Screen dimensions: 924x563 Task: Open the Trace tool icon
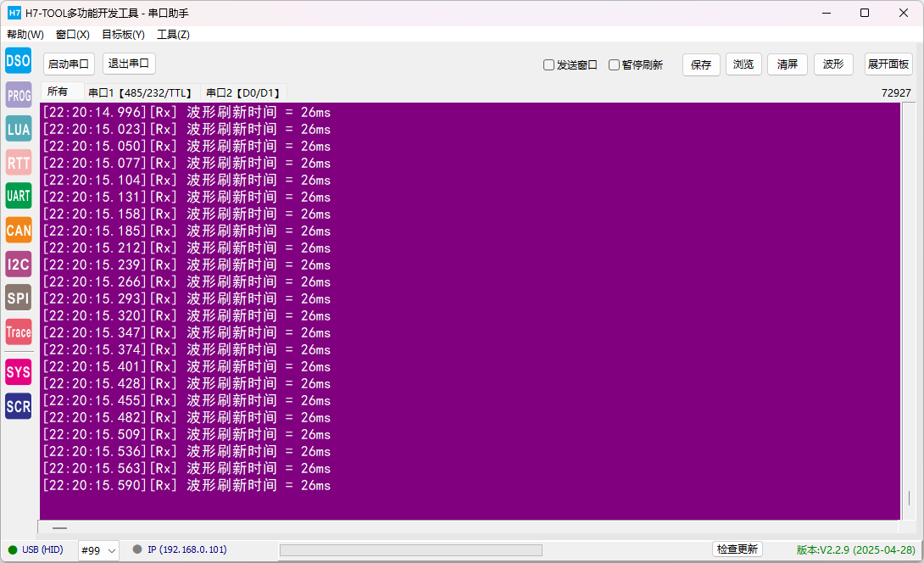19,332
